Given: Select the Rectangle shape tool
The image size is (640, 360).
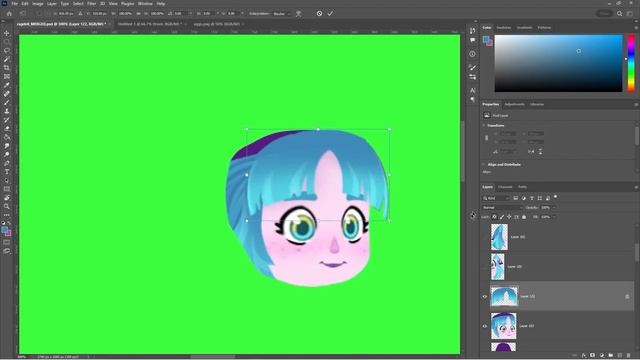Looking at the screenshot, I should 7,189.
